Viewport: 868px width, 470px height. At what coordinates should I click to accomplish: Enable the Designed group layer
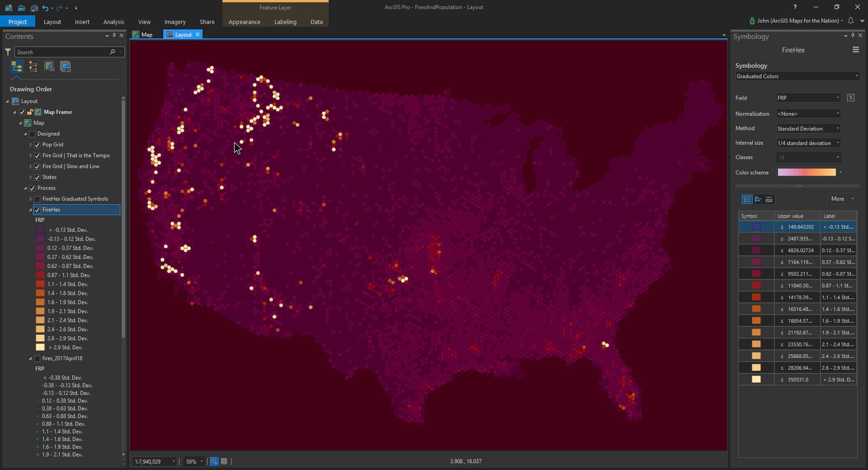pyautogui.click(x=32, y=134)
